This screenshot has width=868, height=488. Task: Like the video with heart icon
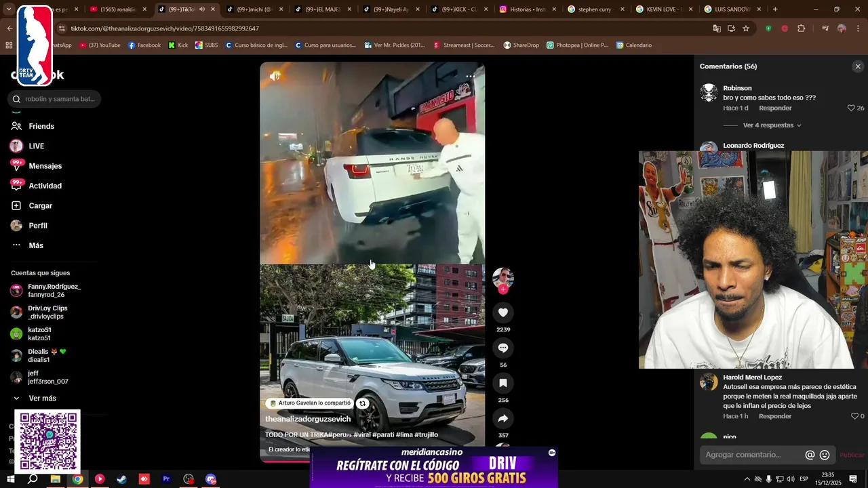503,312
